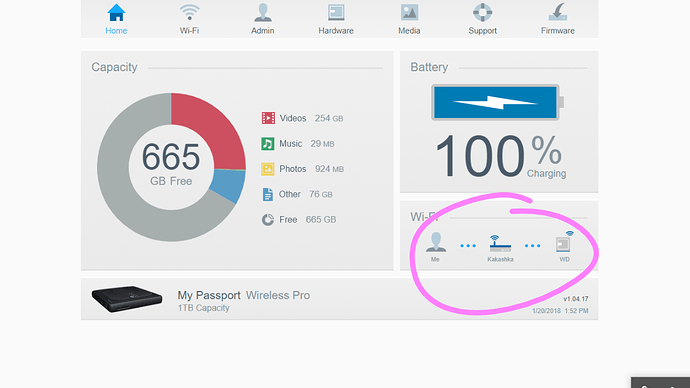
Task: Click the 'Battery' panel heading
Action: pos(429,67)
